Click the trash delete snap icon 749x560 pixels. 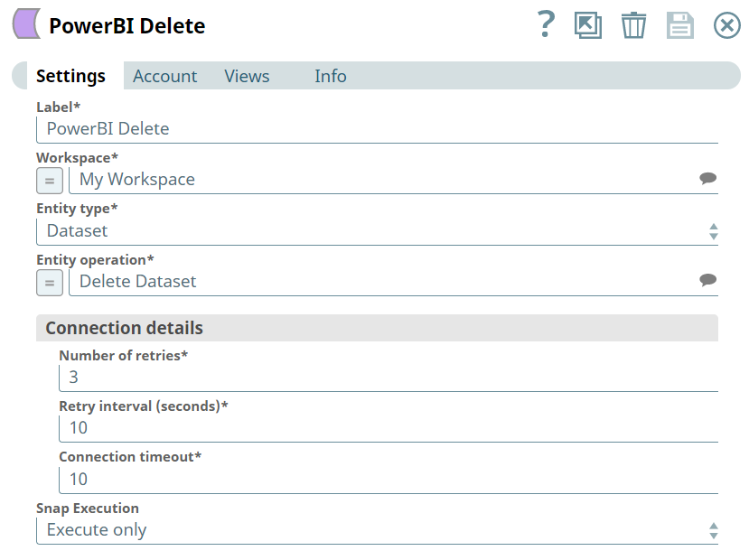click(633, 25)
